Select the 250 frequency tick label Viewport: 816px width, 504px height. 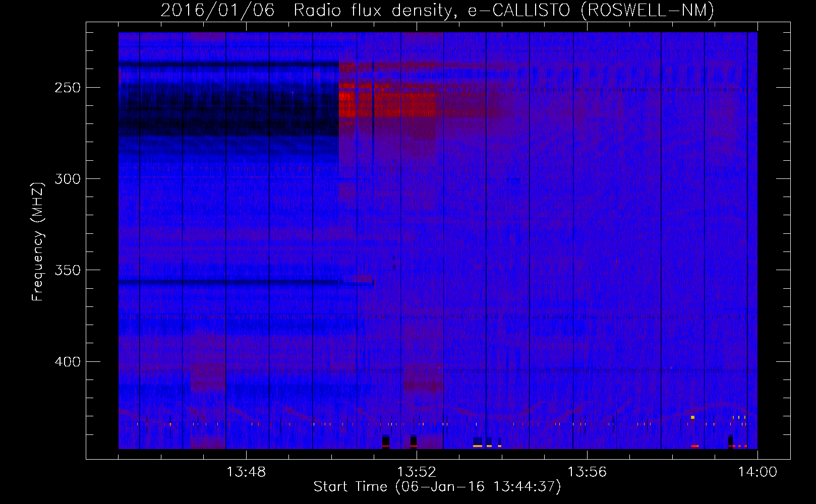(x=68, y=88)
